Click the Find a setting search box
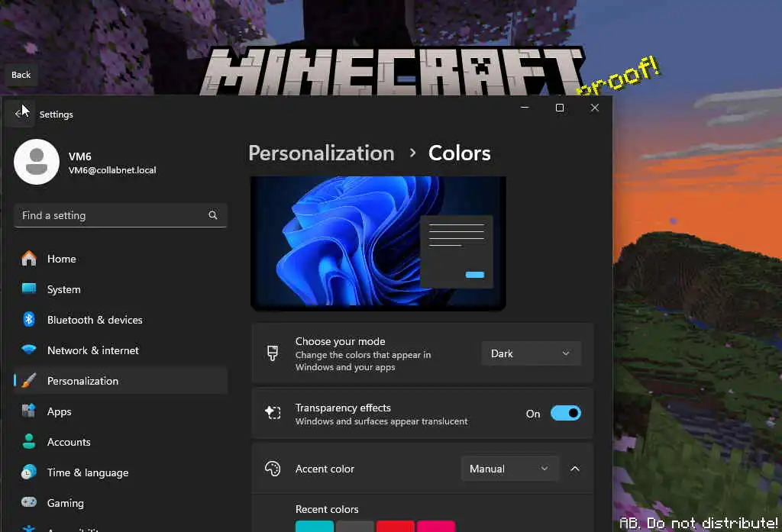Image resolution: width=782 pixels, height=532 pixels. pyautogui.click(x=120, y=215)
